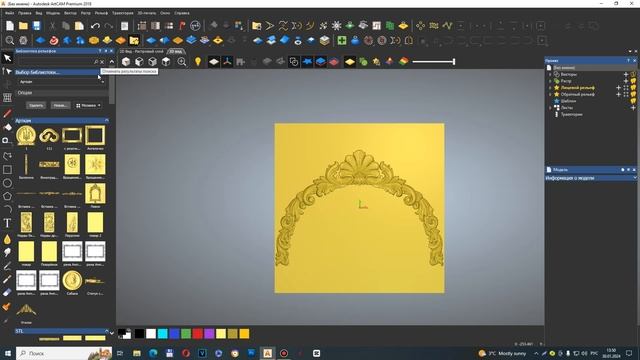This screenshot has height=360, width=640.
Task: Toggle visibility bulb for Лицевой рельеф
Action: (x=633, y=88)
